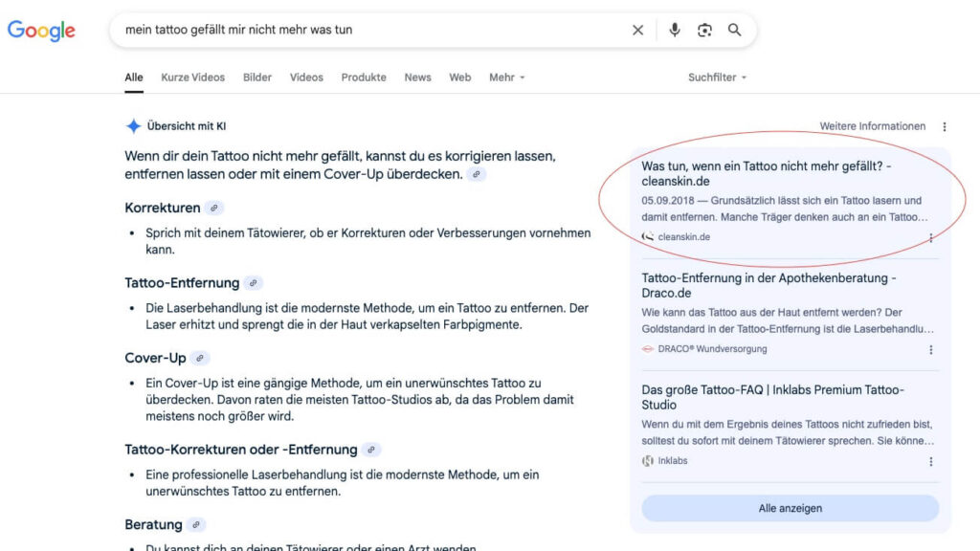Click the DRACO Wundversorgung favicon
This screenshot has height=551, width=980.
[x=648, y=348]
